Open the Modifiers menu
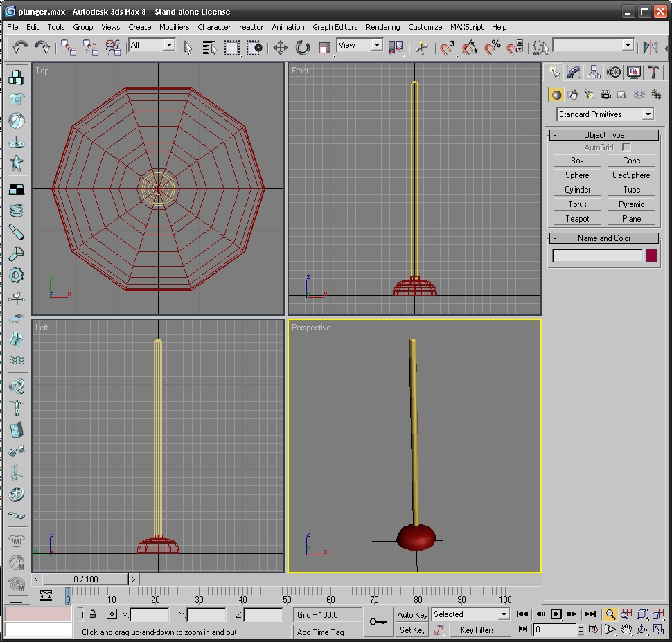The height and width of the screenshot is (642, 672). tap(174, 27)
